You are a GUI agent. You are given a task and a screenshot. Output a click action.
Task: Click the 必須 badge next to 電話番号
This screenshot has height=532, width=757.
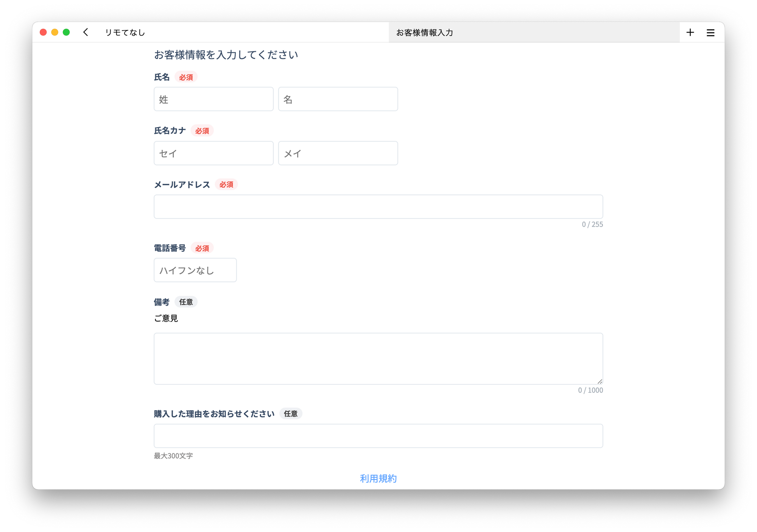point(202,248)
